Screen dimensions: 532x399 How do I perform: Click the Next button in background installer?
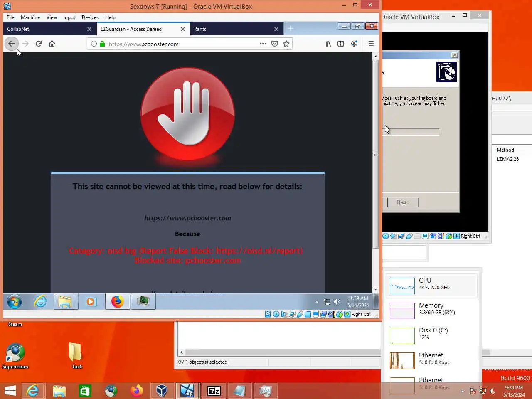click(403, 202)
